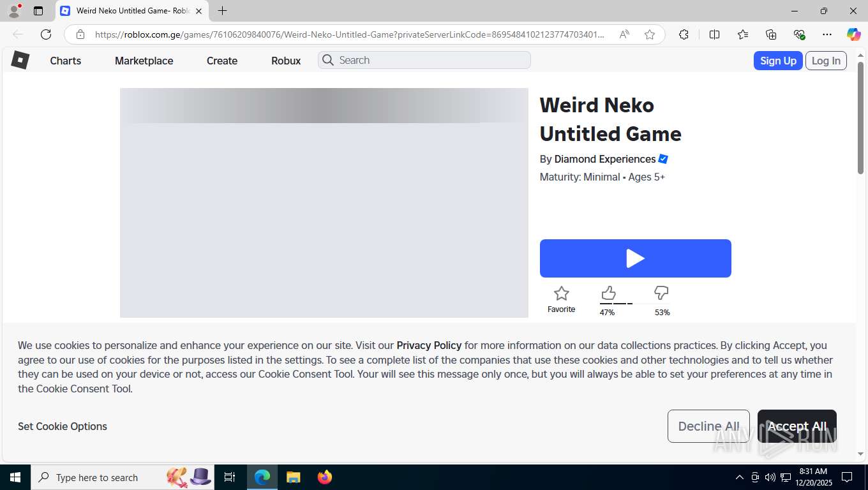This screenshot has height=490, width=868.
Task: Open the Collections icon
Action: pos(771,34)
